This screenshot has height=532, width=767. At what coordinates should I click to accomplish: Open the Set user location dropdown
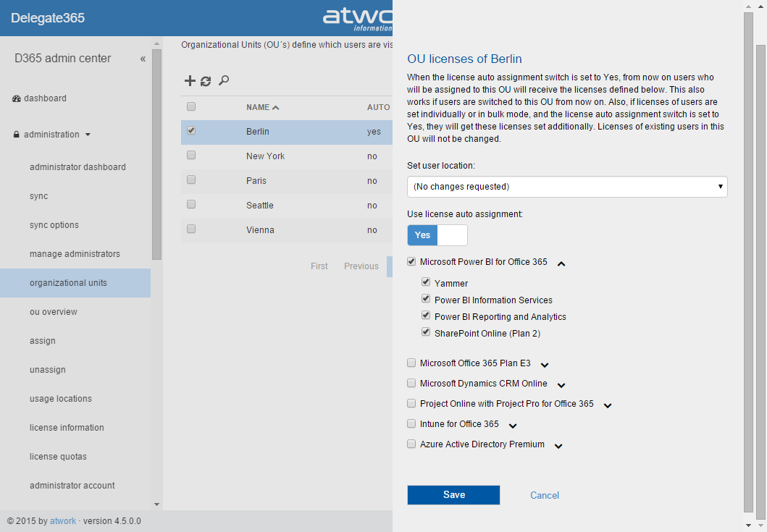point(567,187)
